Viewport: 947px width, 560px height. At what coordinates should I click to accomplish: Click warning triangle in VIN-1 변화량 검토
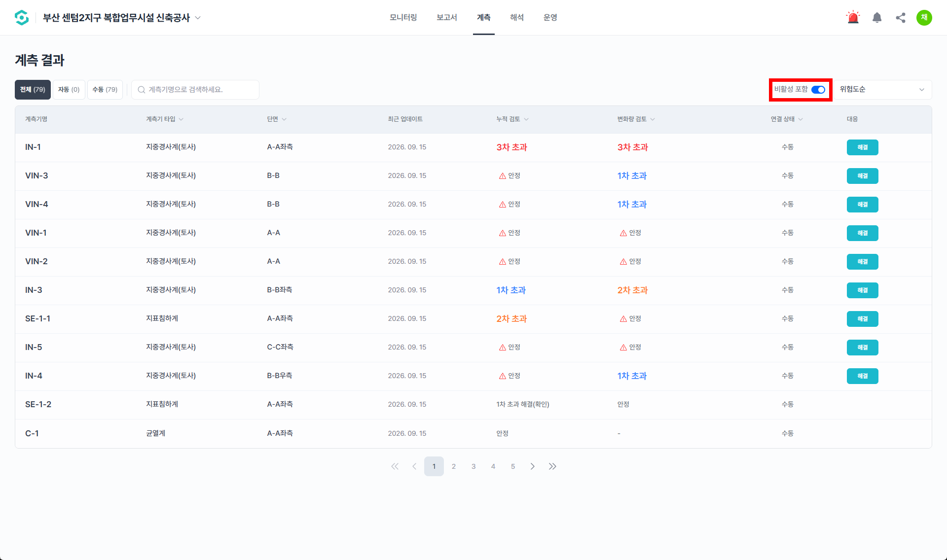[623, 233]
